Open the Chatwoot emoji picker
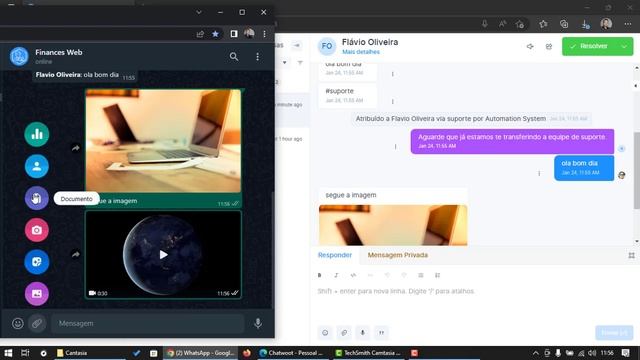The width and height of the screenshot is (640, 360). pos(325,333)
